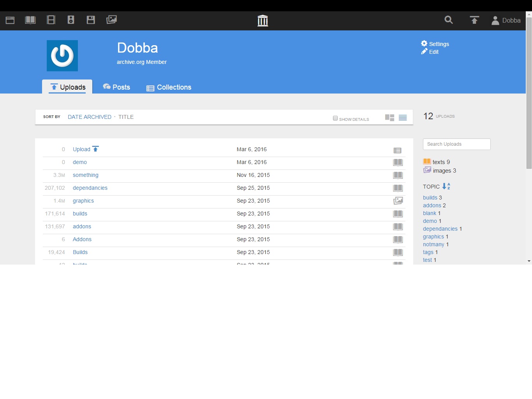The image size is (532, 399).
Task: Switch to the Posts tab
Action: click(116, 87)
